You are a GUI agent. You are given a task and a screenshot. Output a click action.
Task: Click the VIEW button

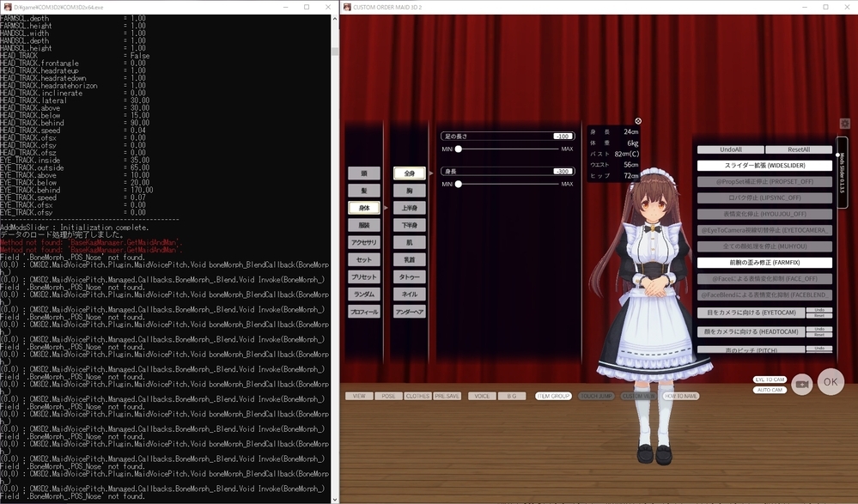click(359, 396)
